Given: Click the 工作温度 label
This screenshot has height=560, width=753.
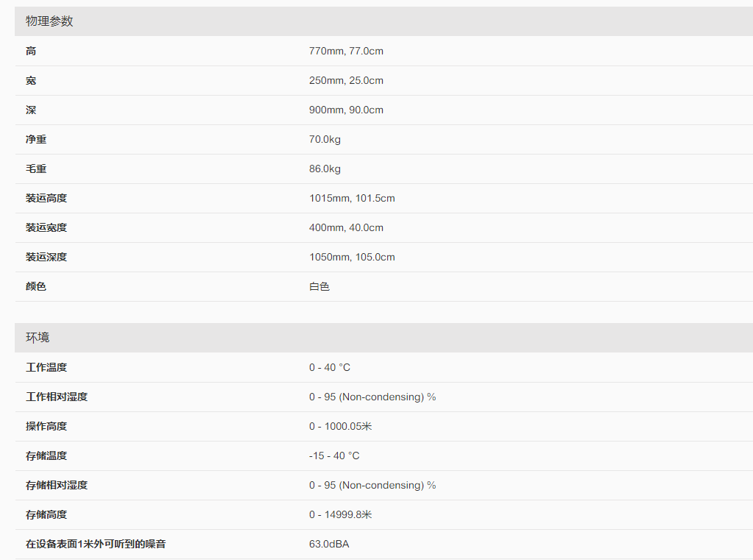Looking at the screenshot, I should (x=46, y=367).
